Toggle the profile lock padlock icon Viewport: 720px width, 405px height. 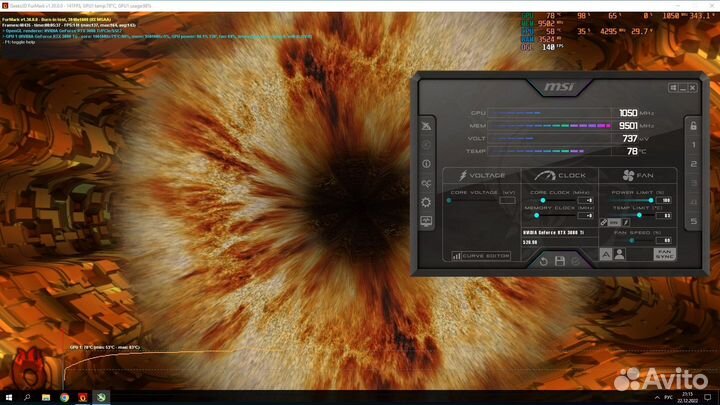tap(693, 125)
